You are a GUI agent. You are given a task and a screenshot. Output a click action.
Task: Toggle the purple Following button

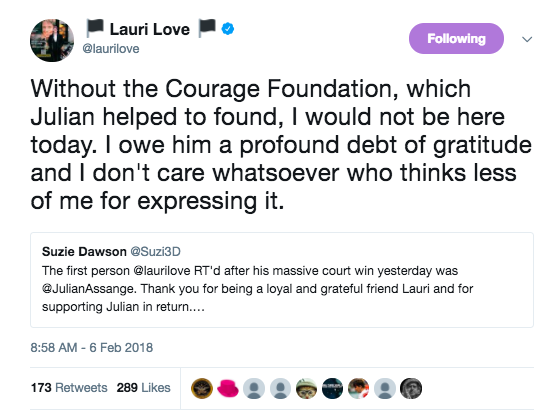[456, 38]
